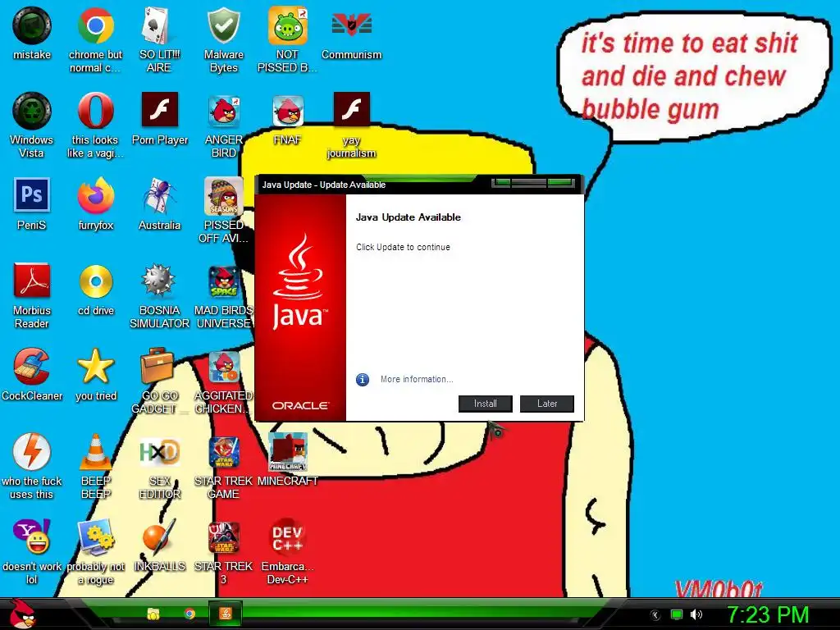Click the blue info icon beside More information
840x630 pixels.
click(x=363, y=380)
